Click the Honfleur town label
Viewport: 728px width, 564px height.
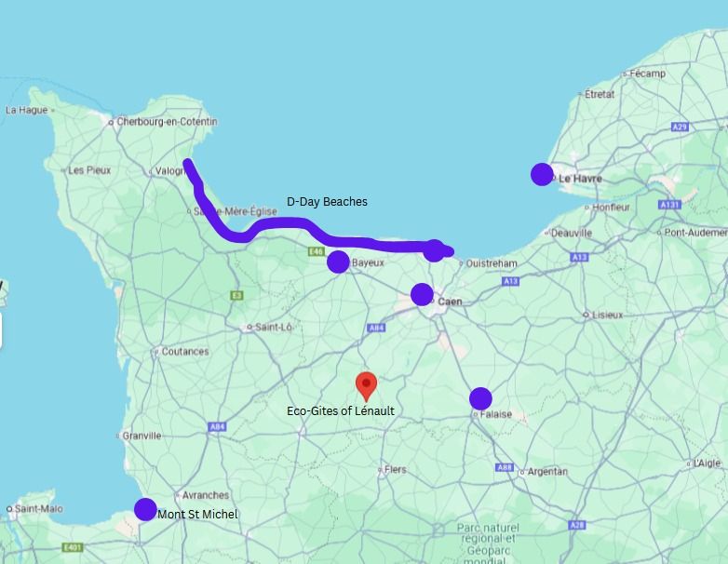(x=611, y=208)
